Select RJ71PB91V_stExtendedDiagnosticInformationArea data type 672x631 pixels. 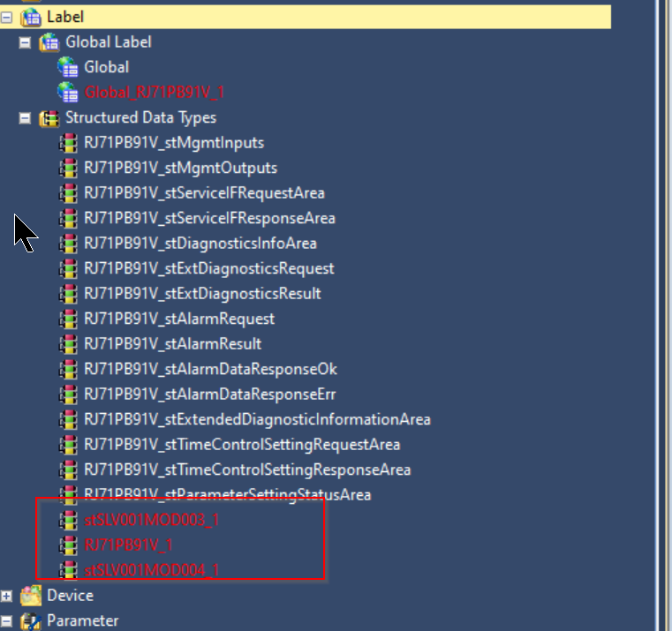(257, 419)
